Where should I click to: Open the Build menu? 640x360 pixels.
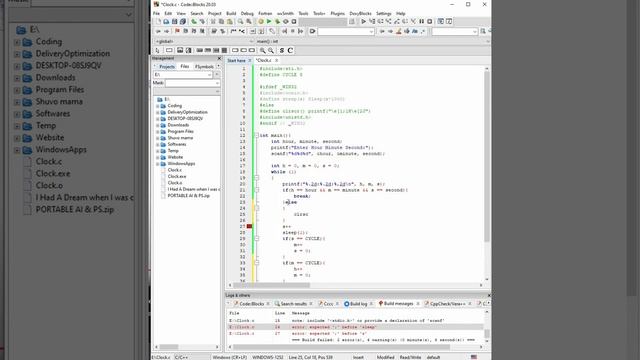231,13
